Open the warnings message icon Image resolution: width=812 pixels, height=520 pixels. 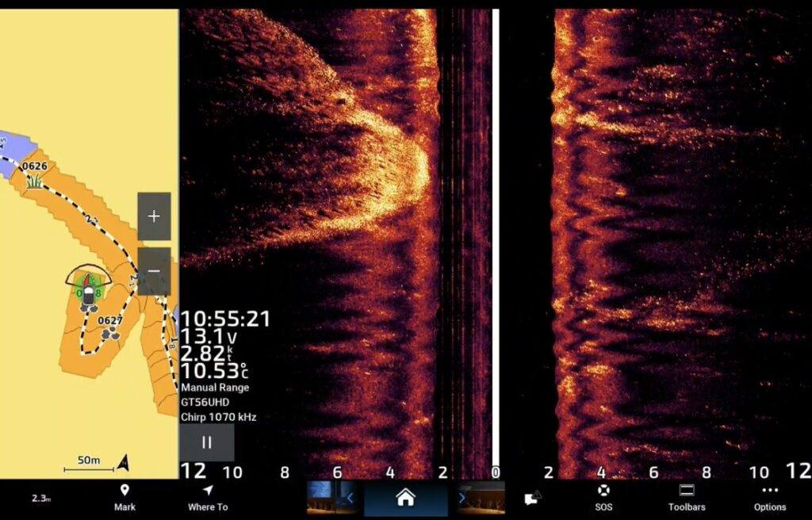coord(533,498)
